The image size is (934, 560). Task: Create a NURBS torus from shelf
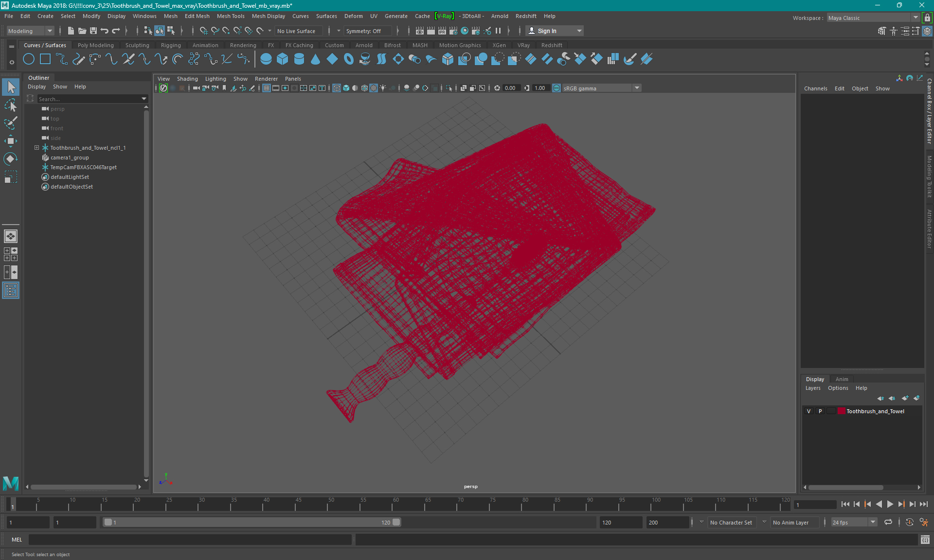tap(349, 59)
